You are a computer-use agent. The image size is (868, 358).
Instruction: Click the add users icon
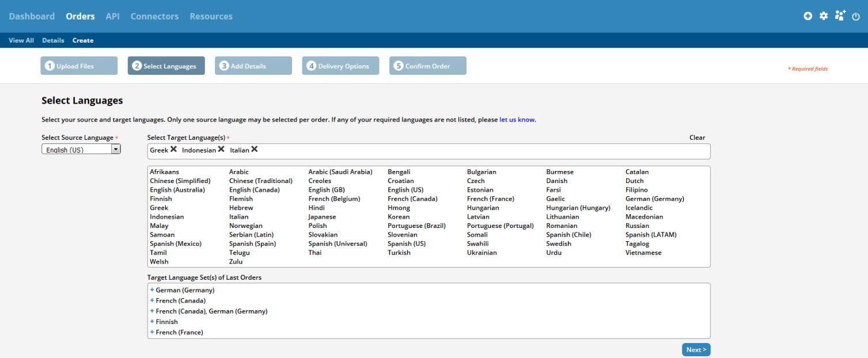pos(840,16)
